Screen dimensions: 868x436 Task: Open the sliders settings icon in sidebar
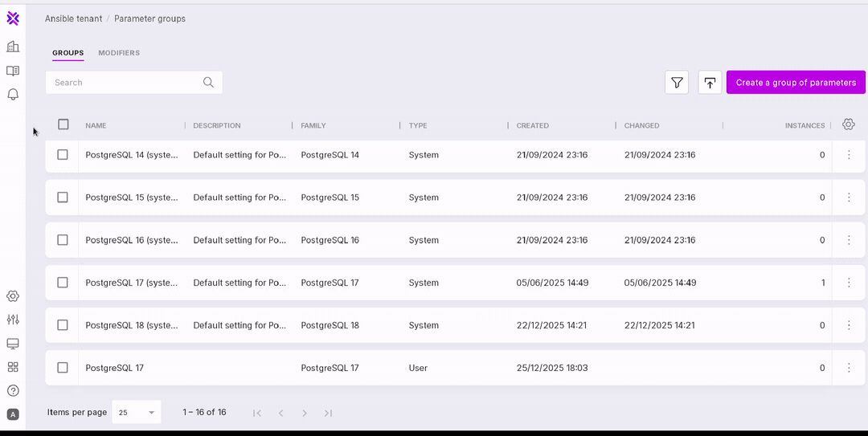click(x=13, y=320)
